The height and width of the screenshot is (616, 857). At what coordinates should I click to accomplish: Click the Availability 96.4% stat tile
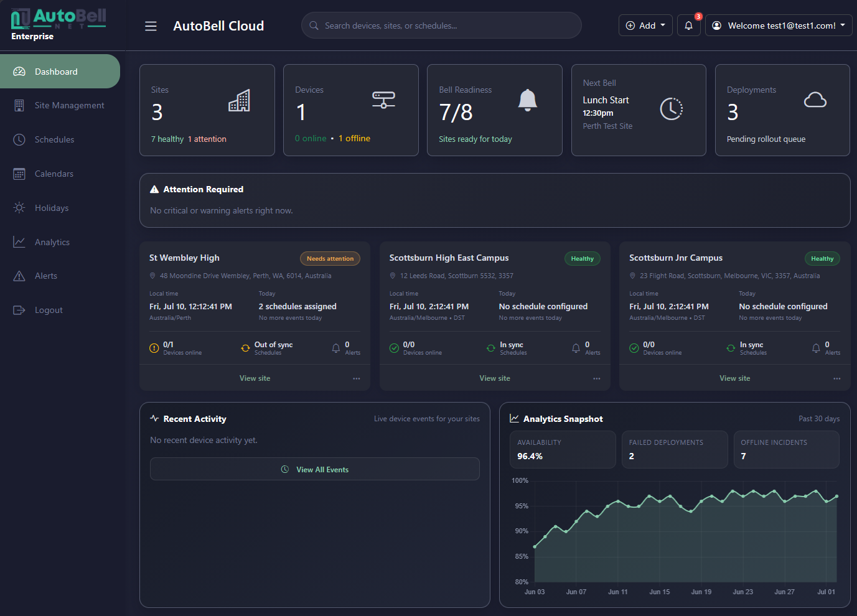click(563, 449)
